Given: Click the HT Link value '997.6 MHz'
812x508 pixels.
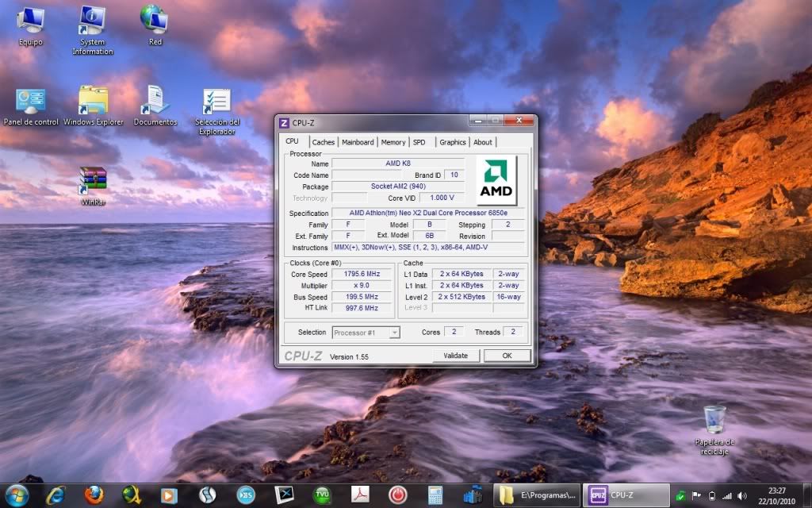Looking at the screenshot, I should pos(362,308).
